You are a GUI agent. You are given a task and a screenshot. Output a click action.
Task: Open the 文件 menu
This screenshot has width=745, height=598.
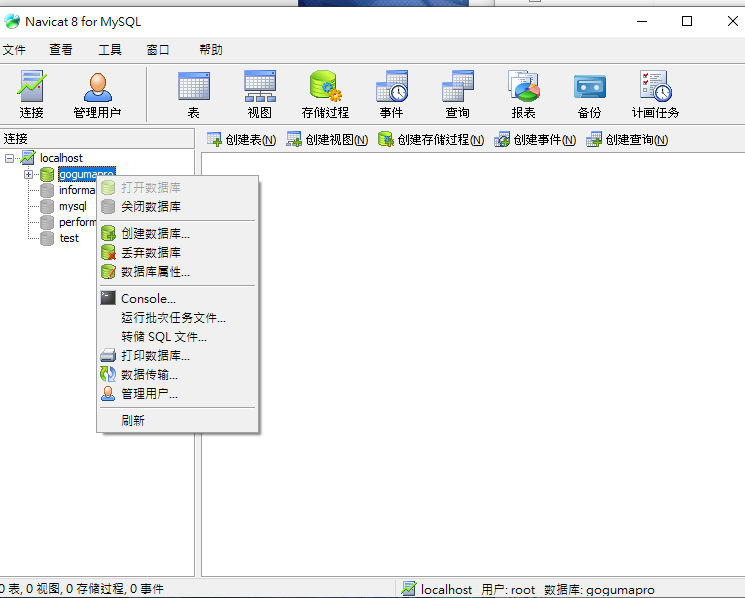tap(14, 49)
